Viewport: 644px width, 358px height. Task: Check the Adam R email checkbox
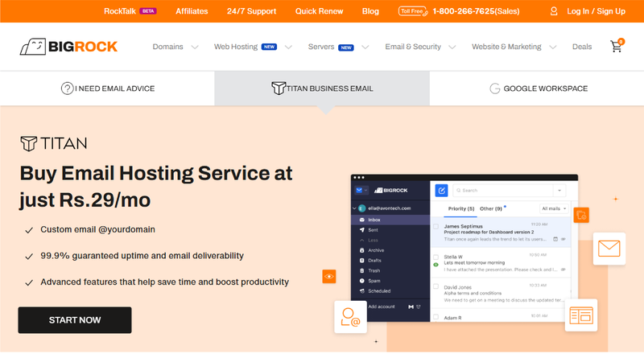click(436, 317)
